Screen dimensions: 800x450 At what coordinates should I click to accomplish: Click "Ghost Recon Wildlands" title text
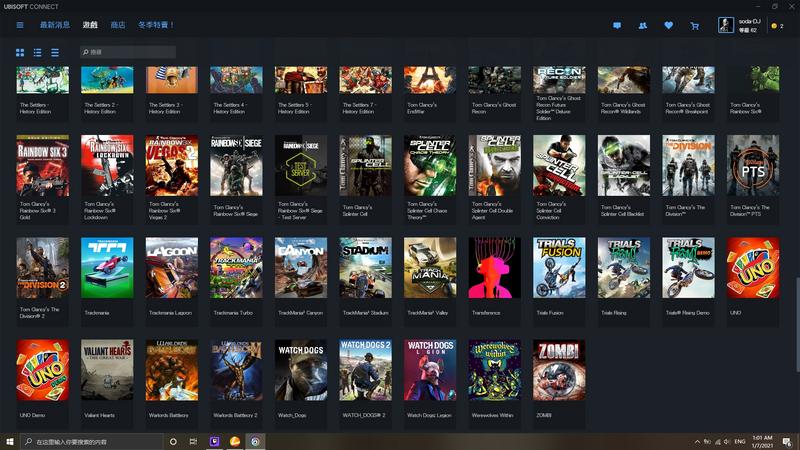tap(623, 108)
